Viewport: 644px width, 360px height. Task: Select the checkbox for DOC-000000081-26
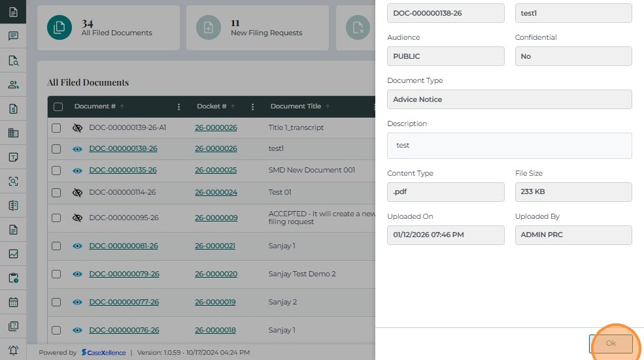click(x=56, y=246)
